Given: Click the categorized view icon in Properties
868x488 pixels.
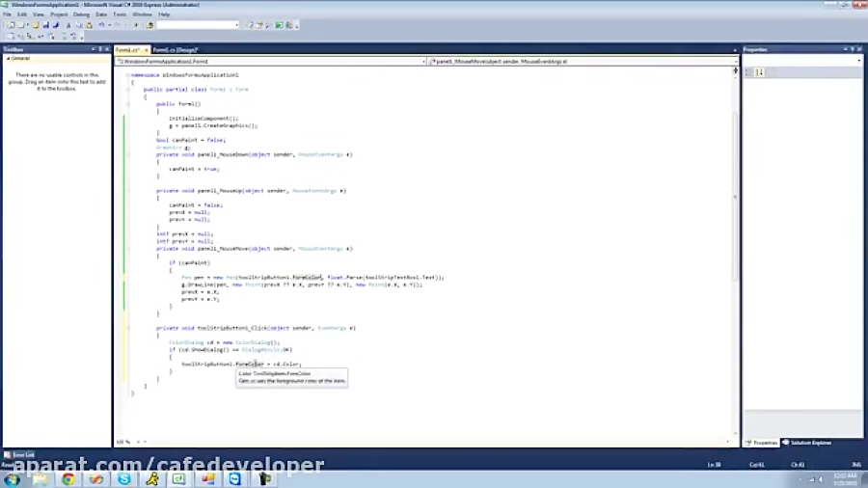Looking at the screenshot, I should [748, 72].
